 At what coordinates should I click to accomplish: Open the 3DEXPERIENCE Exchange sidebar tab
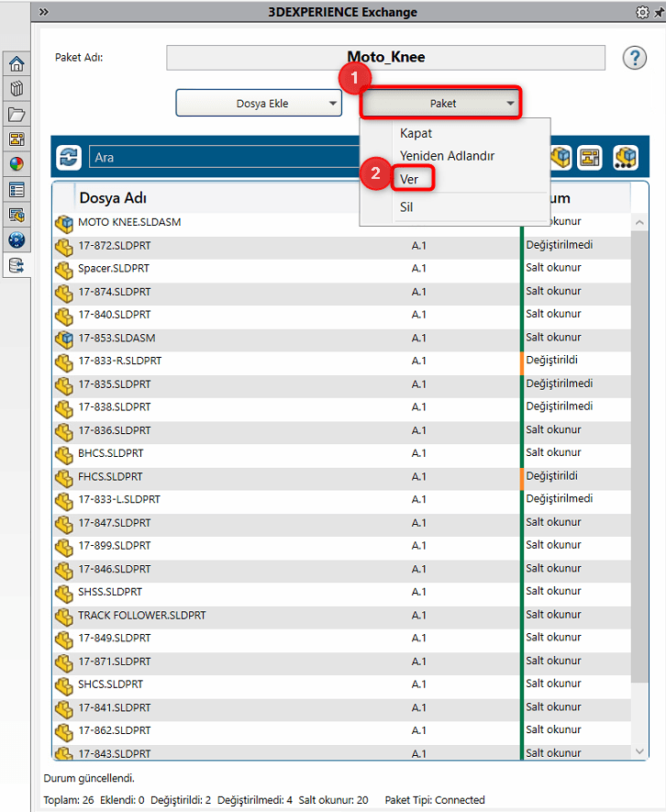pyautogui.click(x=17, y=266)
